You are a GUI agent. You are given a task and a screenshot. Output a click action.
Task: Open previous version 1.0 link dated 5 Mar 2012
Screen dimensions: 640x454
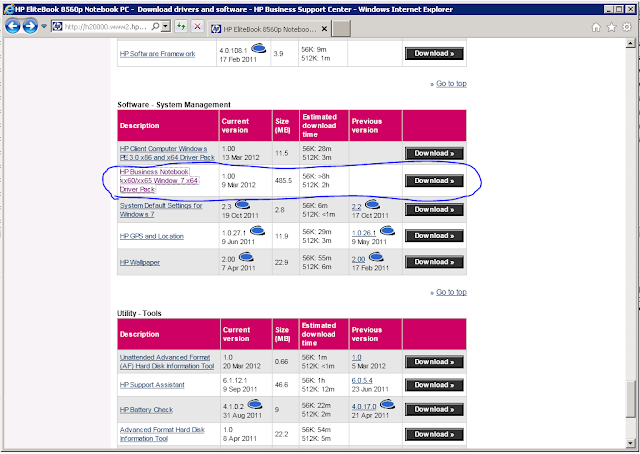point(356,358)
